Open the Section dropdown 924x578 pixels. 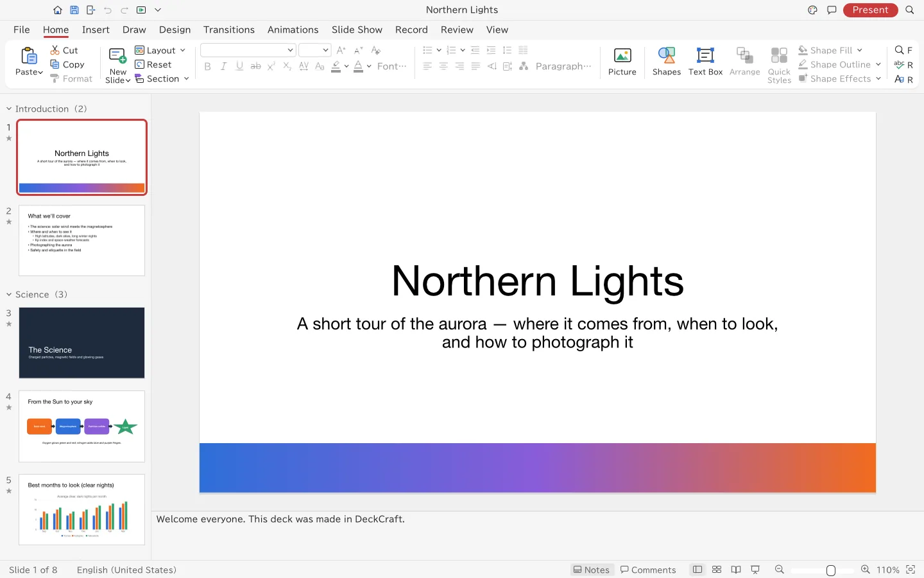162,78
